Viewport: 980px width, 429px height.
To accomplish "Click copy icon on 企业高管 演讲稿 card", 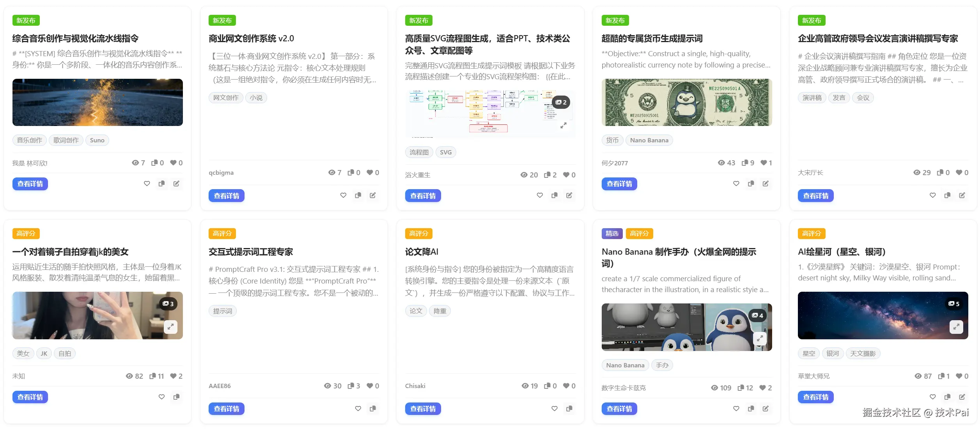I will [947, 195].
